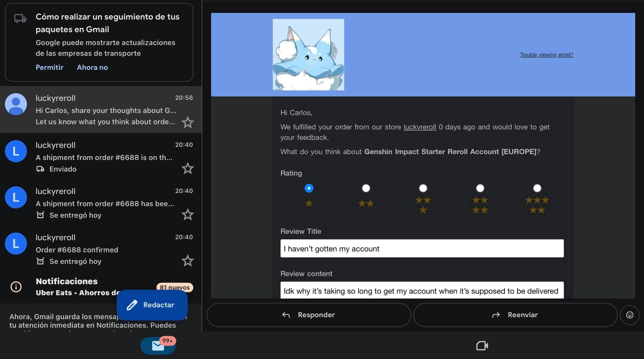644x359 pixels.
Task: Open the Notificaciones info icon
Action: click(16, 287)
